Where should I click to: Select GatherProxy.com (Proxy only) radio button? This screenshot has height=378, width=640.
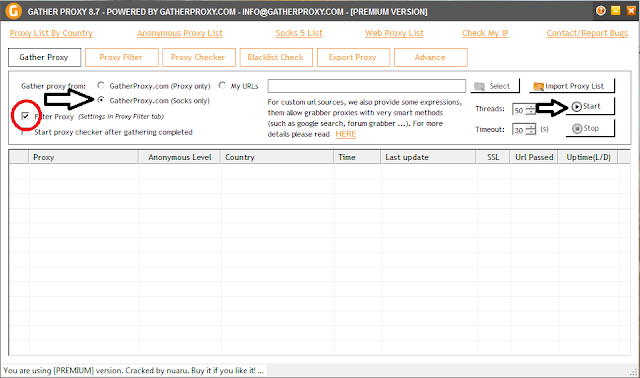(101, 85)
